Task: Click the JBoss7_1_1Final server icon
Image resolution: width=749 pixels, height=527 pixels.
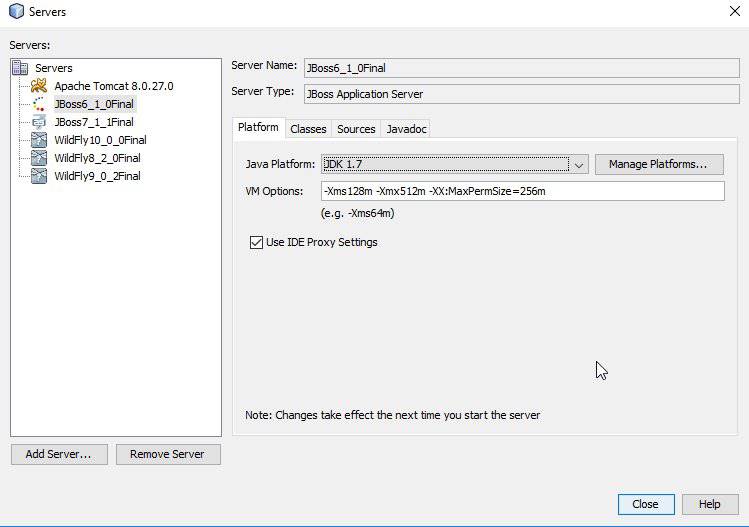Action: 39,122
